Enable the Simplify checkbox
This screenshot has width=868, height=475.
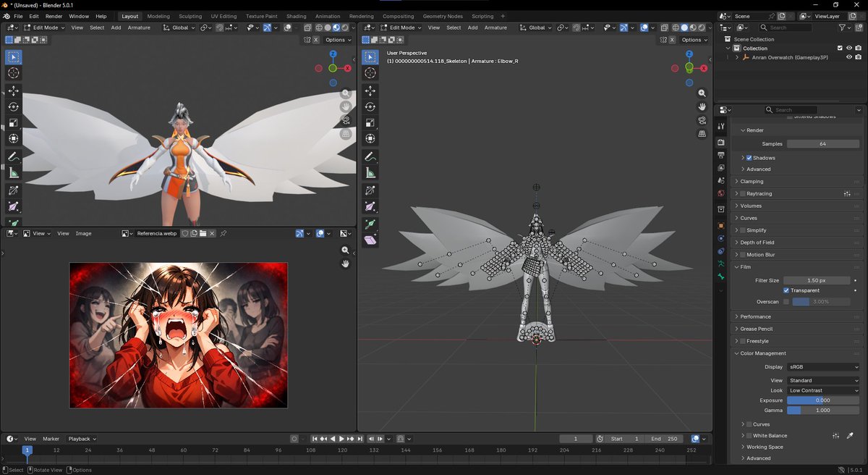click(743, 230)
